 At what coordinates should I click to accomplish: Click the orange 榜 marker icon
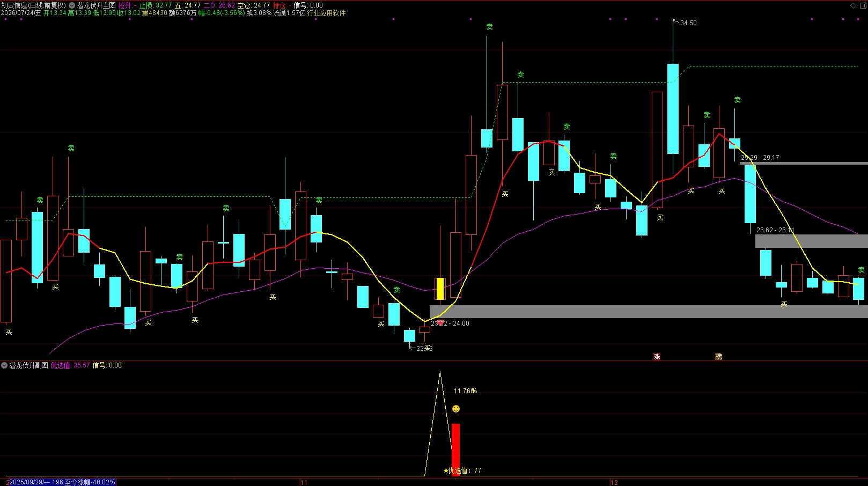point(719,357)
